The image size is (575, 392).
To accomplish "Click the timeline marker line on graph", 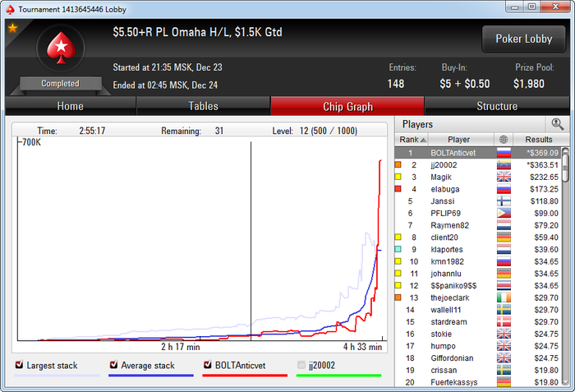I will click(251, 241).
